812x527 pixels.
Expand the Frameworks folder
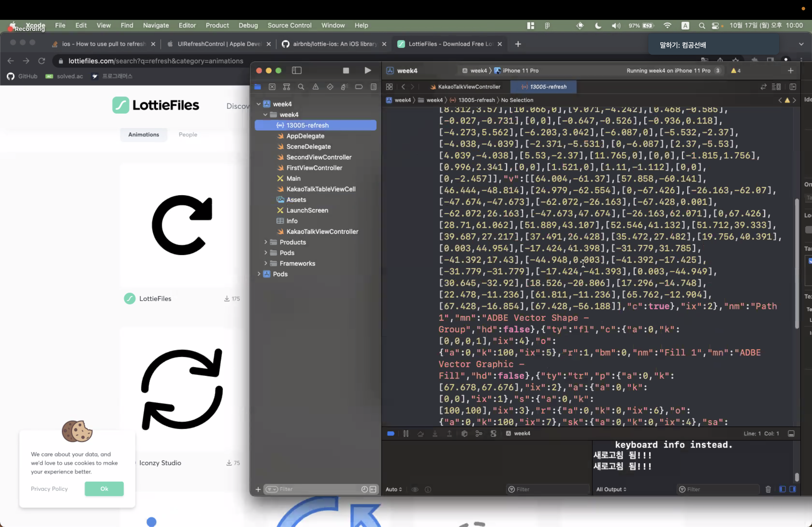click(x=266, y=263)
